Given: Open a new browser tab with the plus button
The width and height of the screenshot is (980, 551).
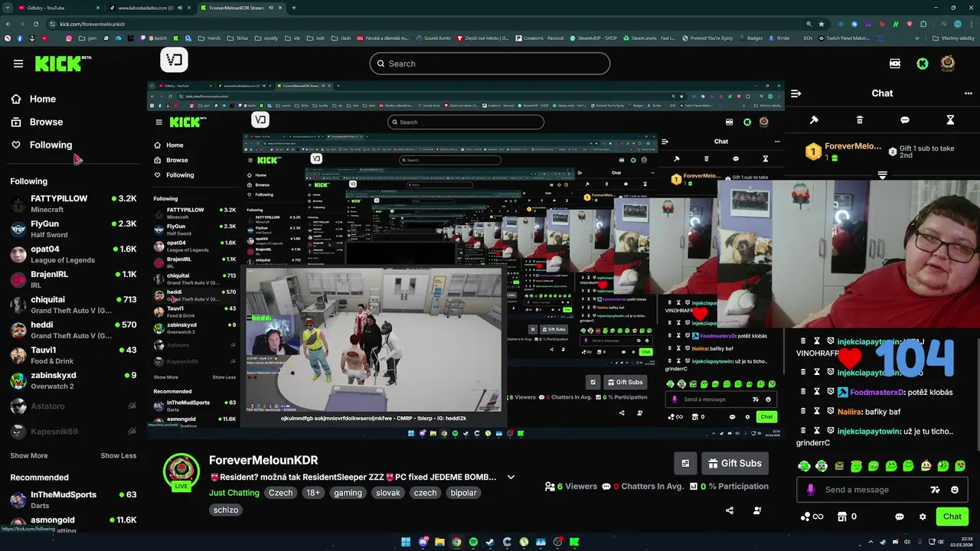Looking at the screenshot, I should (x=294, y=8).
